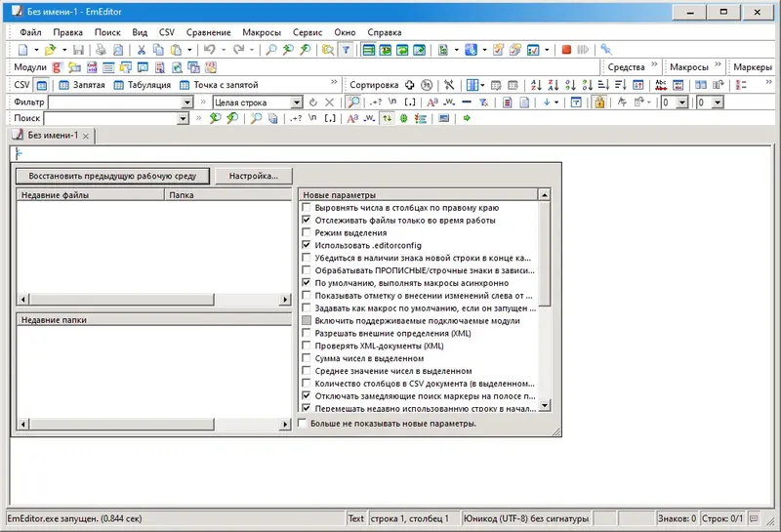Click the regular expression .+? icon in the Поиск toolbar
781x532 pixels.
(x=296, y=118)
